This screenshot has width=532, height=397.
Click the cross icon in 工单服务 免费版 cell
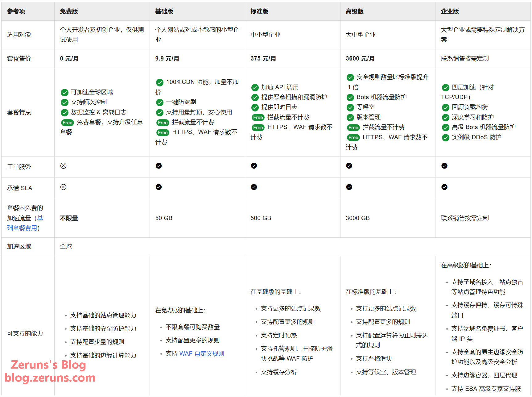click(x=63, y=166)
